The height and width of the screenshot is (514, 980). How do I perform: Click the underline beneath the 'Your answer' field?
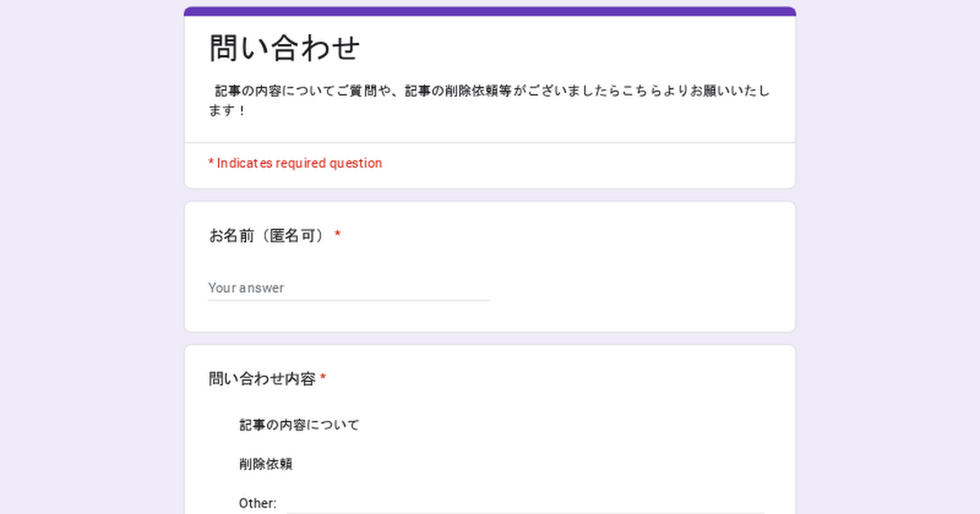coord(348,300)
